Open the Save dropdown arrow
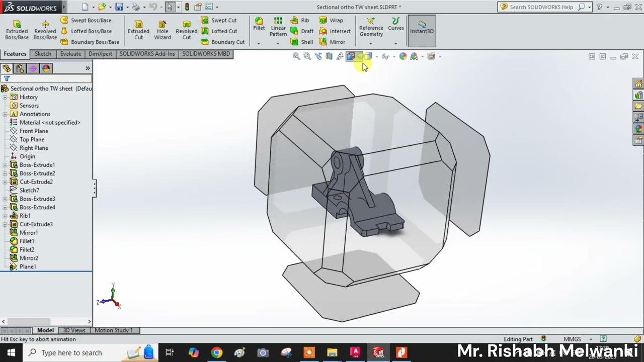The width and height of the screenshot is (644, 362). coord(127,7)
